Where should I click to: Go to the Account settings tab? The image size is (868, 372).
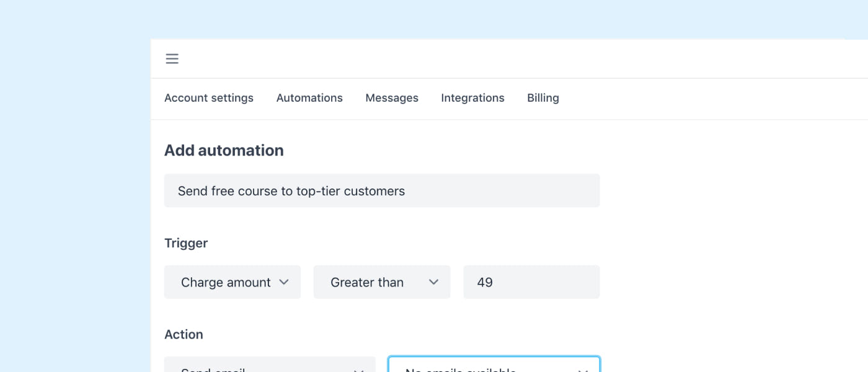(209, 98)
